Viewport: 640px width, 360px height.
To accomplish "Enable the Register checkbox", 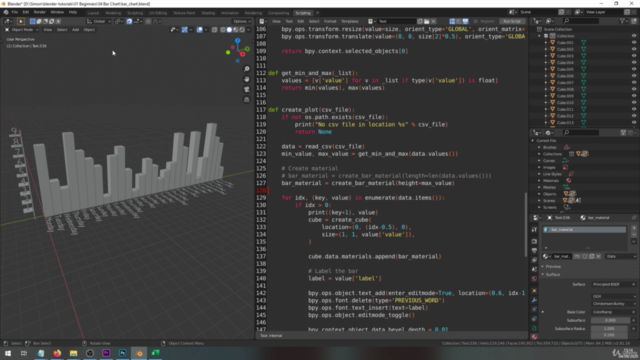I will (476, 21).
